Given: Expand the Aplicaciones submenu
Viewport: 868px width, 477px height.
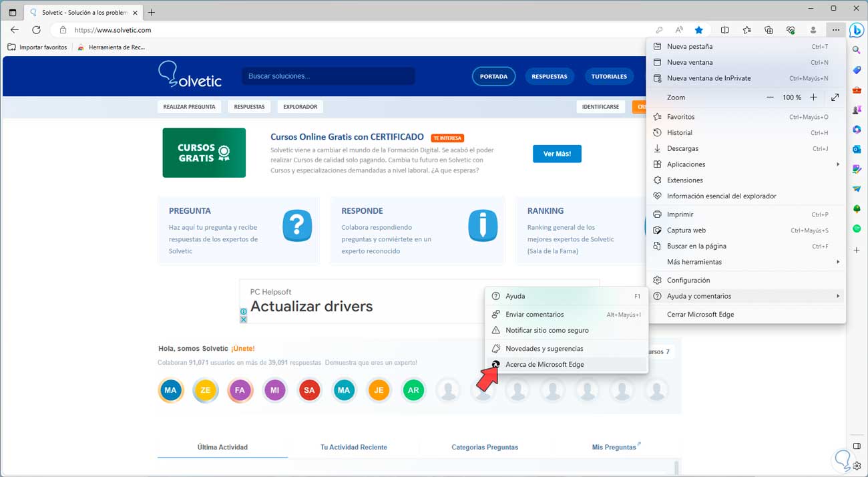Looking at the screenshot, I should (x=745, y=164).
